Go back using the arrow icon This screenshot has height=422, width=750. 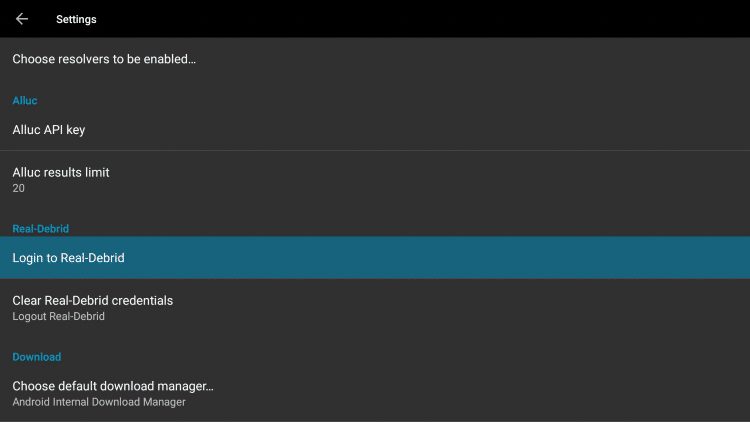[x=22, y=19]
